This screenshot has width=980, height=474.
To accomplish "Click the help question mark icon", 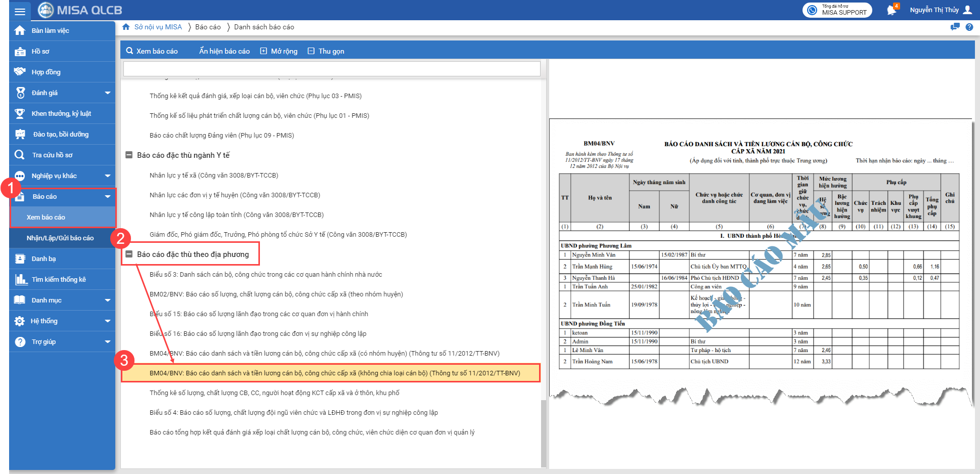I will point(969,27).
